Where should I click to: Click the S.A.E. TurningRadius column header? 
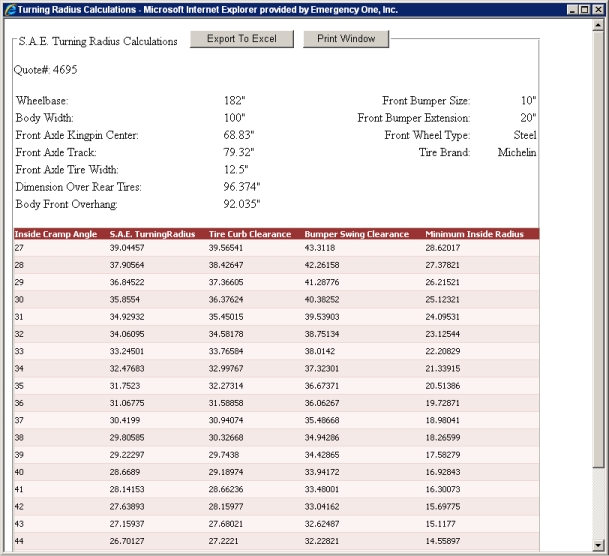pos(152,234)
